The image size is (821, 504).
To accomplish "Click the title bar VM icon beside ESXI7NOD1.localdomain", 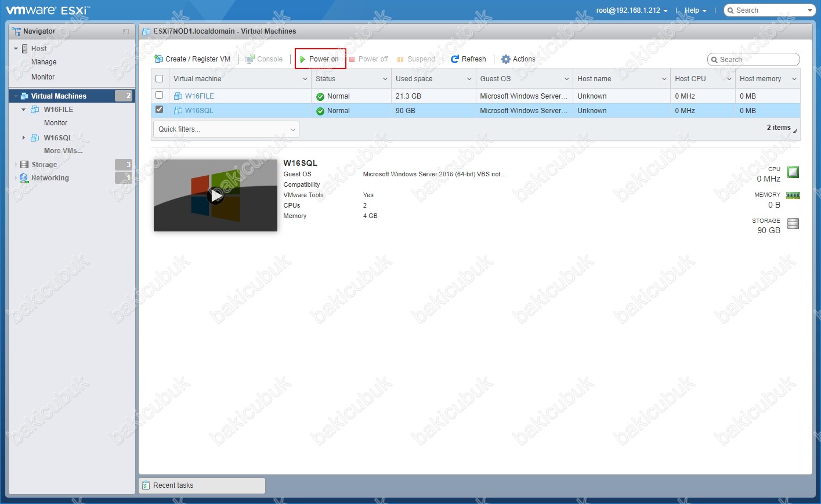I will [x=147, y=31].
